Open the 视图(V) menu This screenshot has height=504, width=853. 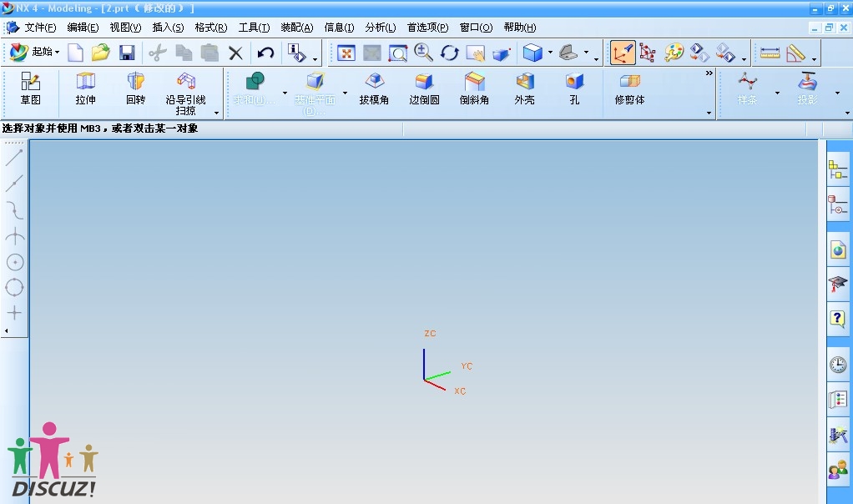click(125, 28)
